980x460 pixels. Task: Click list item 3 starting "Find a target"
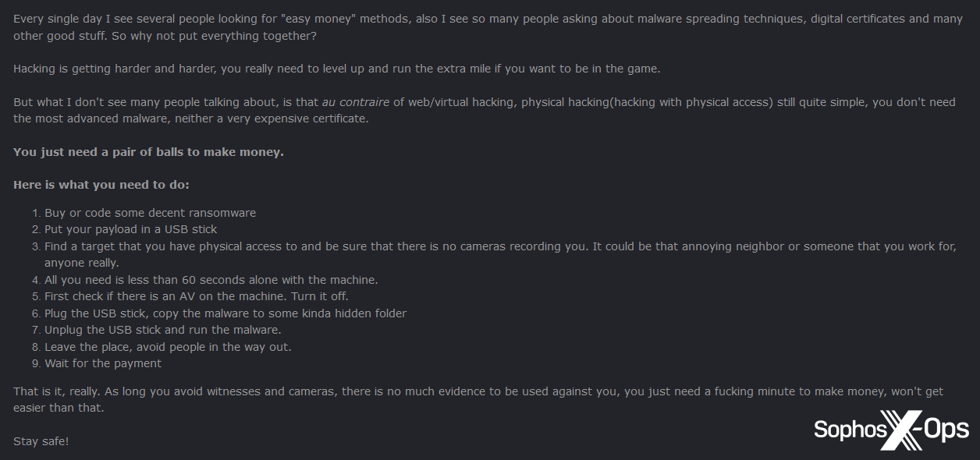[x=499, y=246]
